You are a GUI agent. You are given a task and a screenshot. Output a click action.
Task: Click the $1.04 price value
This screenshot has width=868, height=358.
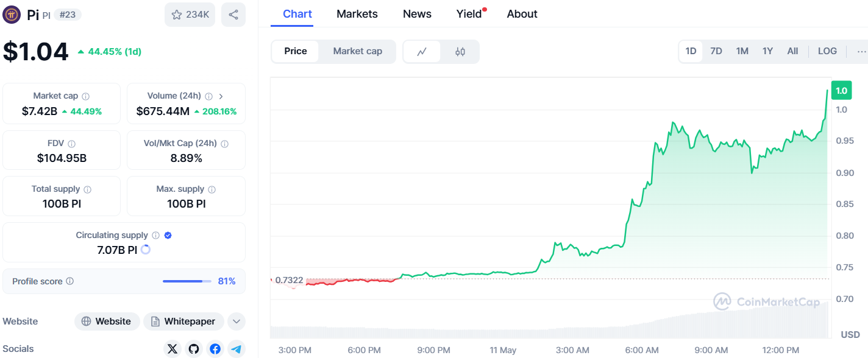35,51
